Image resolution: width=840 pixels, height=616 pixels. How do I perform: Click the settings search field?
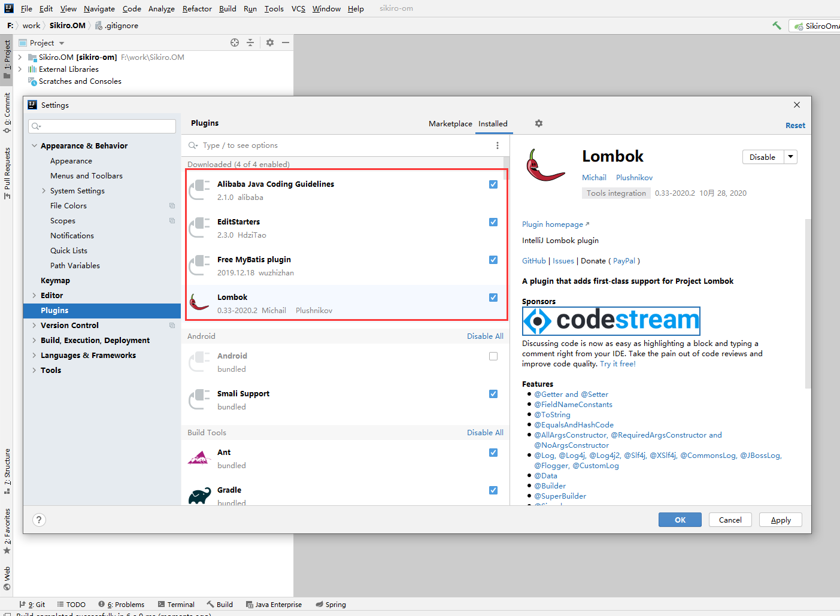(x=102, y=126)
